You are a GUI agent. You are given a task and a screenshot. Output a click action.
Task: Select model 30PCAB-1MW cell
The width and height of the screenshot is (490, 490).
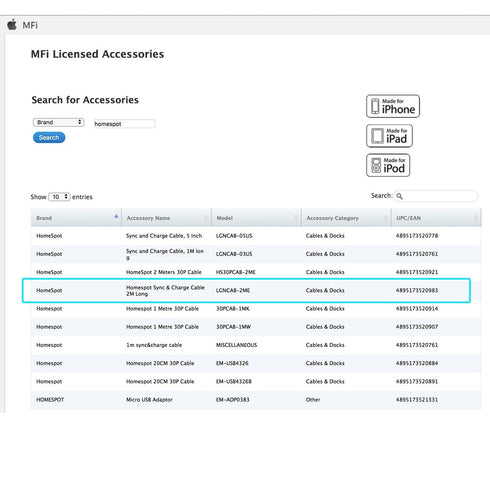233,327
